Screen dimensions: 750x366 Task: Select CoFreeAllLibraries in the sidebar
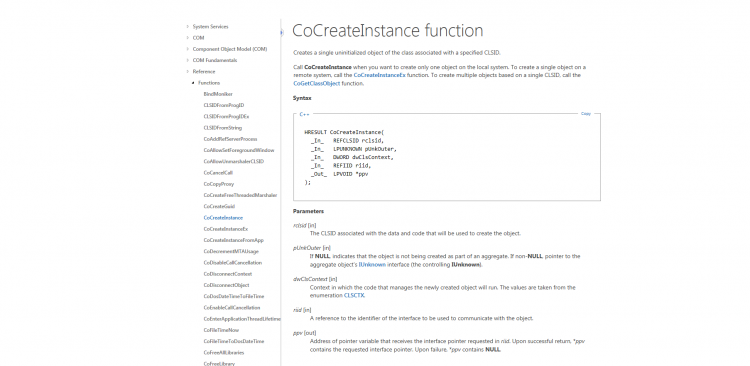(223, 353)
